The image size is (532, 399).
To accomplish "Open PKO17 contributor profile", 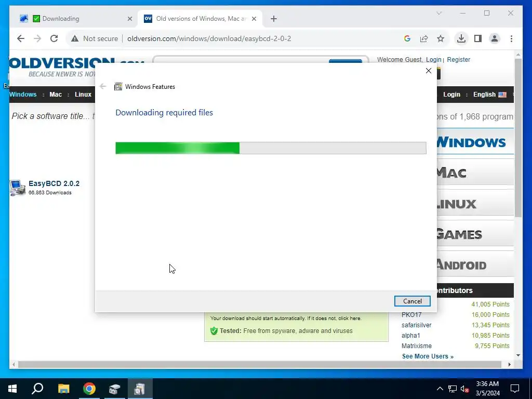I will coord(411,314).
